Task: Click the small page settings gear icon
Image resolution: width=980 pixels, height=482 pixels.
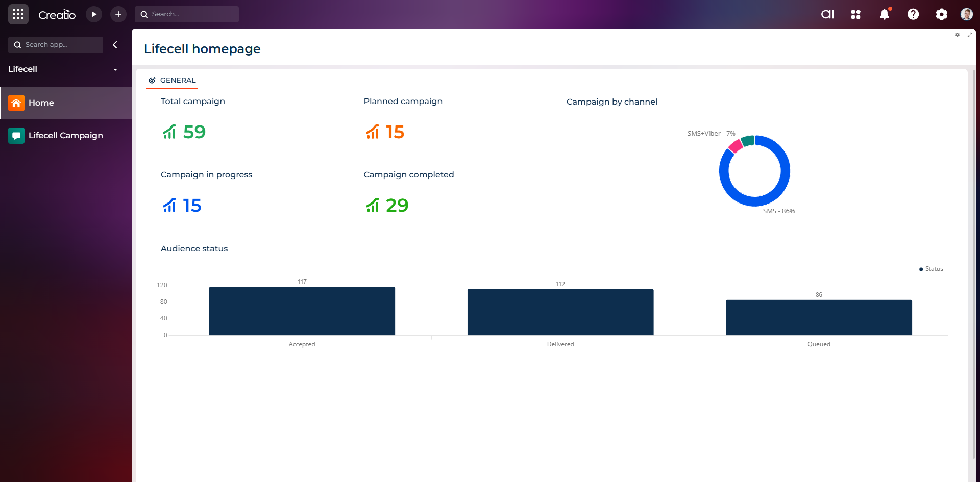Action: pyautogui.click(x=958, y=35)
